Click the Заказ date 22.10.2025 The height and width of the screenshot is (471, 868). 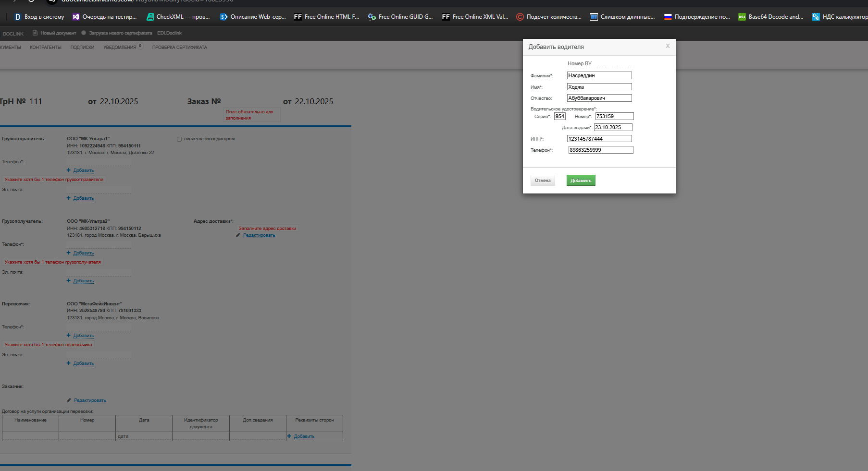314,102
